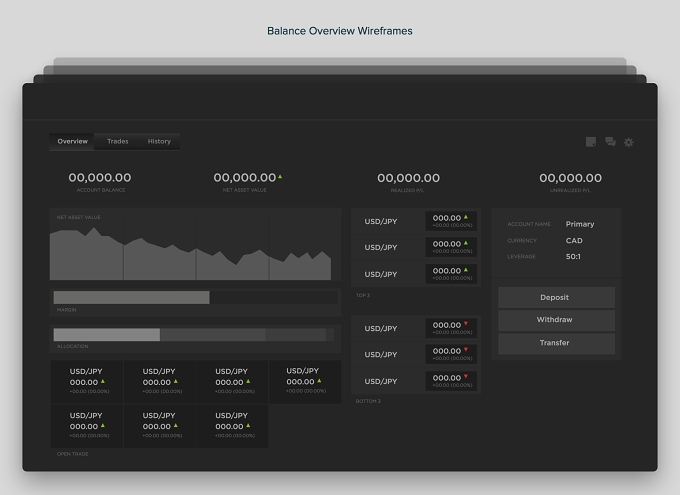Select fourth USD/JPY tile in top open trade row
Image resolution: width=680 pixels, height=495 pixels.
click(x=305, y=382)
